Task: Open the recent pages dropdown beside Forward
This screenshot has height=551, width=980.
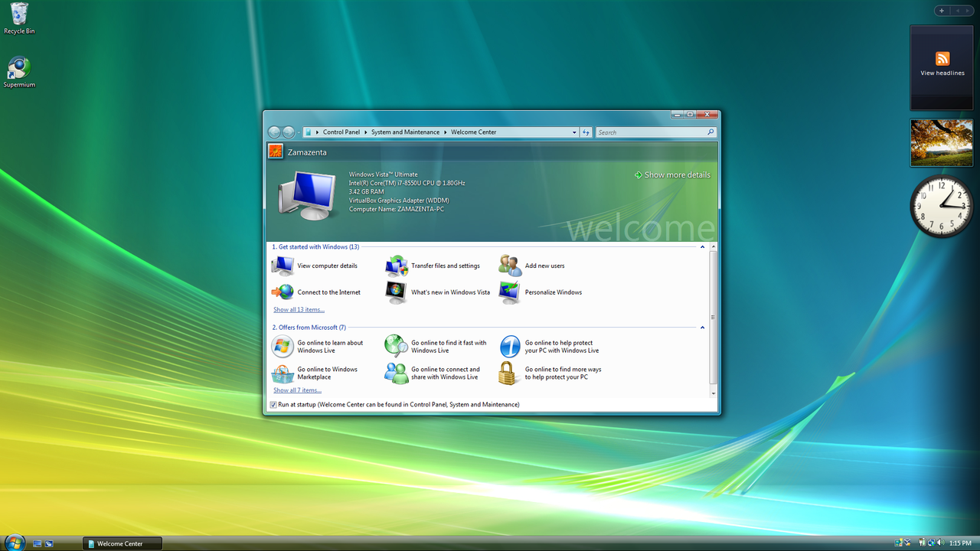Action: (x=299, y=132)
